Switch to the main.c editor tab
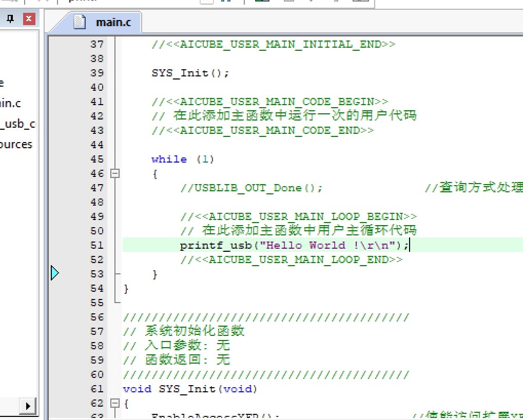The width and height of the screenshot is (523, 420). coord(113,22)
